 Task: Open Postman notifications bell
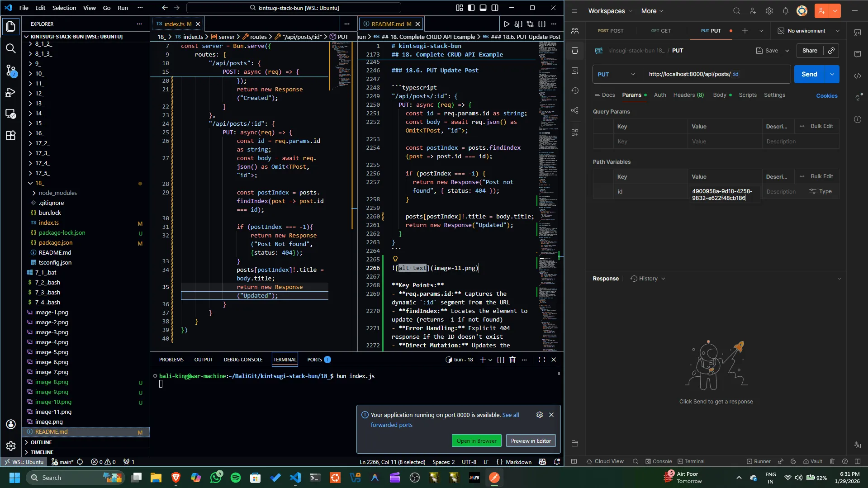tap(786, 11)
